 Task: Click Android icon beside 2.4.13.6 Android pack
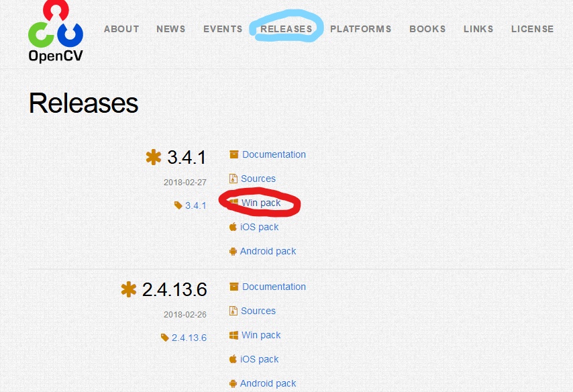pos(233,384)
